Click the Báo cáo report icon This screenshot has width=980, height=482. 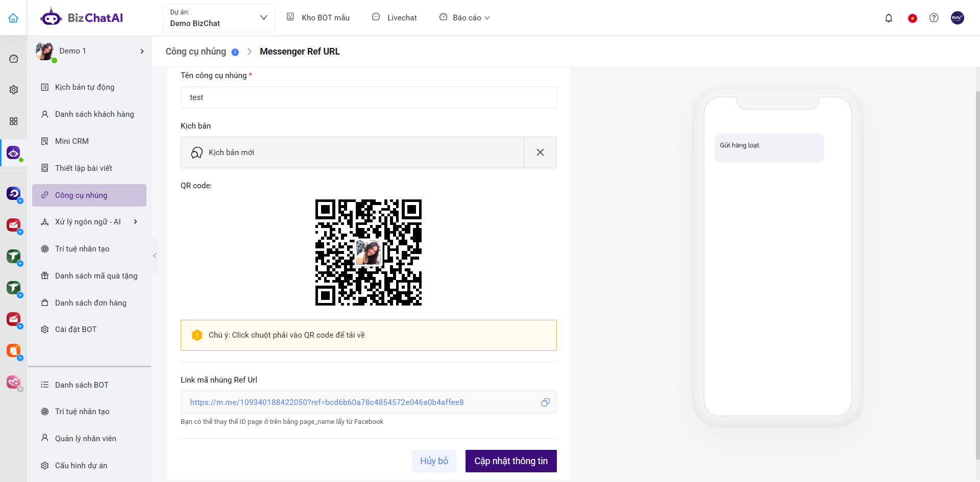(x=444, y=17)
